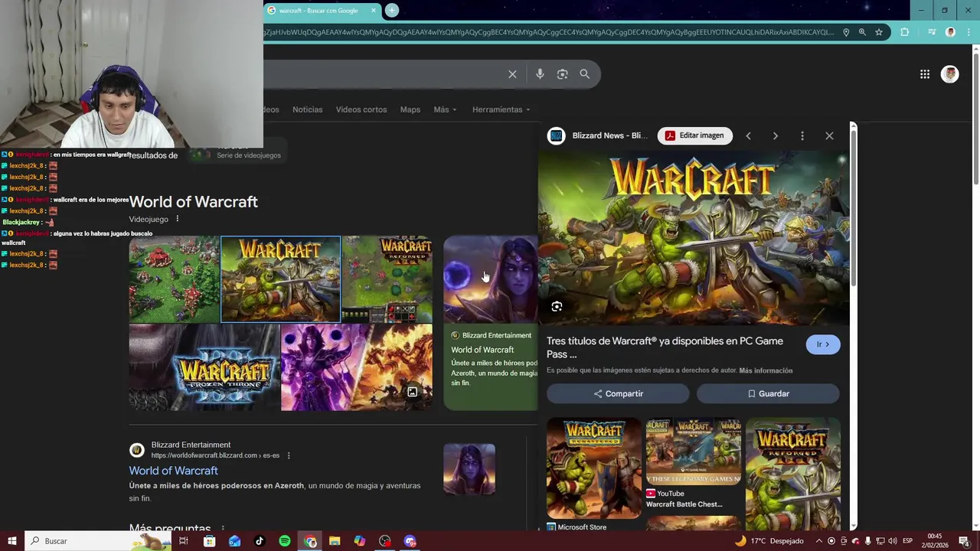This screenshot has width=980, height=551.
Task: Expand the Herramientas tools dropdown
Action: pos(501,109)
